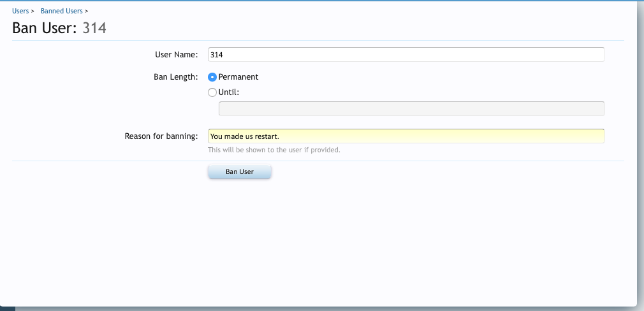Select the Permanent ban length radio
Screen dimensions: 644x311
(x=213, y=77)
